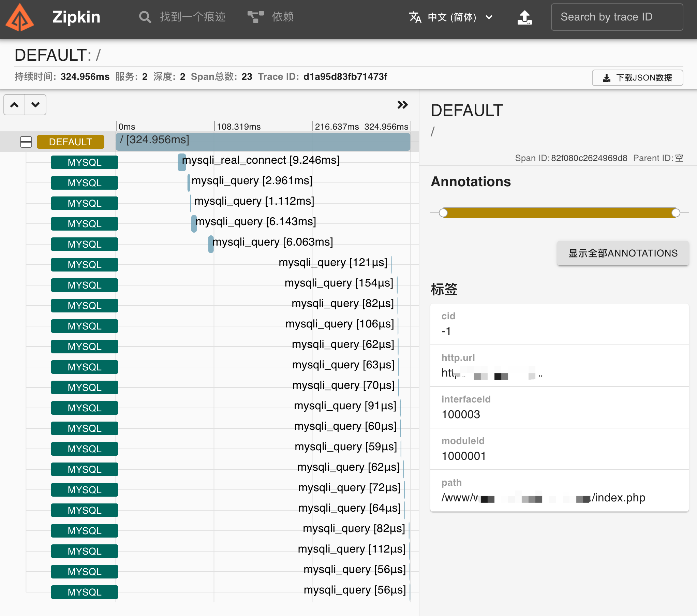Click the up arrow span navigator
This screenshot has height=616, width=697.
14,105
